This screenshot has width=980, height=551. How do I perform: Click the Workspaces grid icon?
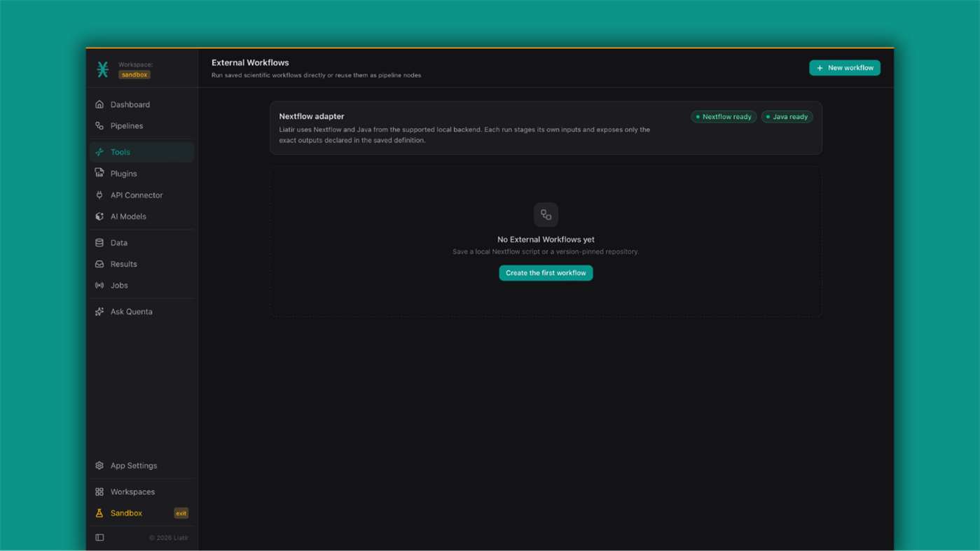[99, 492]
